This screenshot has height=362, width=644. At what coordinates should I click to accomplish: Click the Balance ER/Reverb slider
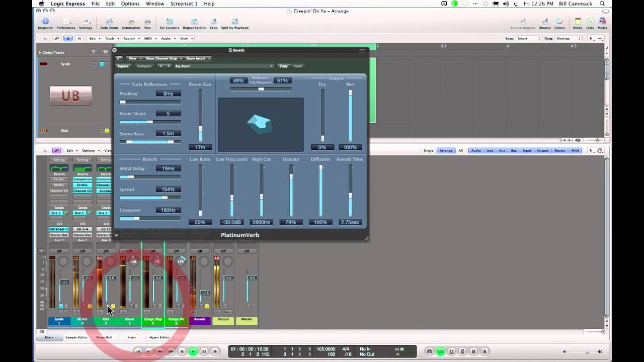pos(261,89)
